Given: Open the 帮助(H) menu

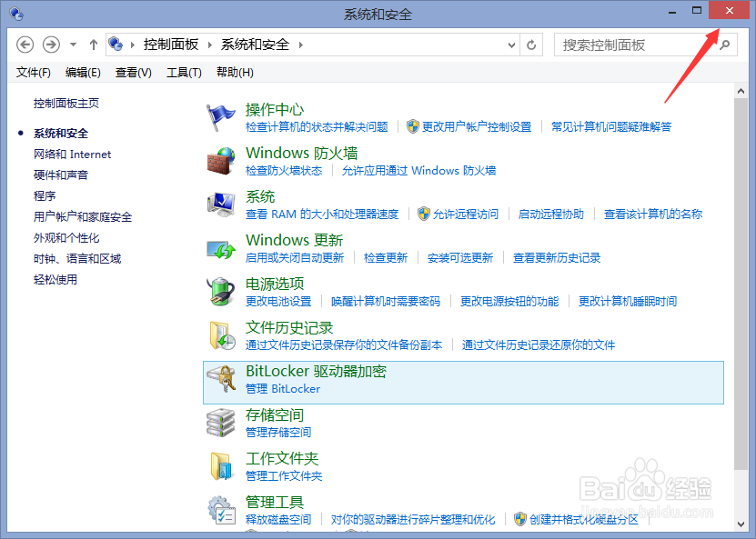Looking at the screenshot, I should 235,72.
